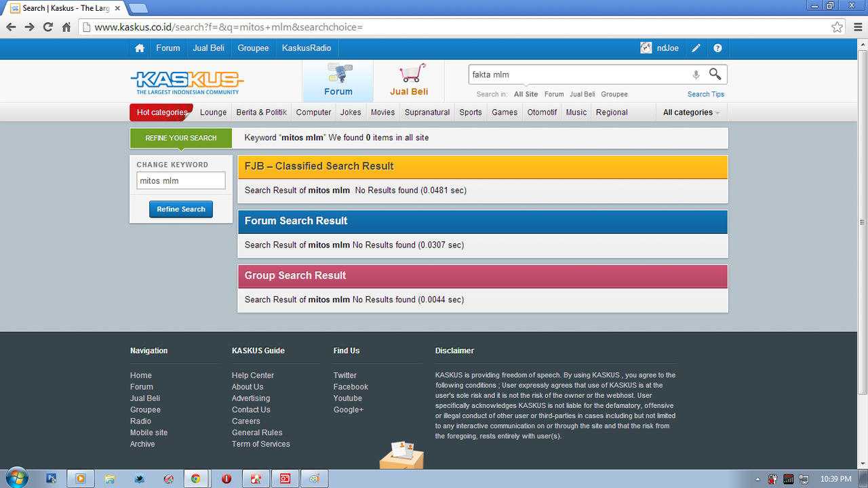Click the taskbar clock showing 10:39 PM
868x488 pixels.
tap(835, 479)
